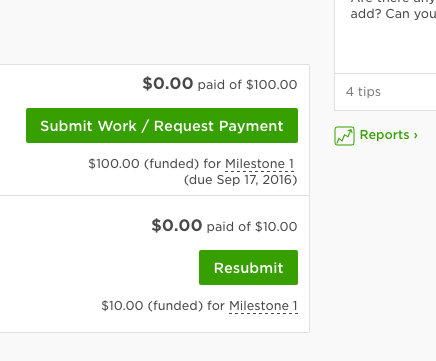Image resolution: width=436 pixels, height=361 pixels.
Task: Click the green Resubmit button
Action: click(x=248, y=268)
